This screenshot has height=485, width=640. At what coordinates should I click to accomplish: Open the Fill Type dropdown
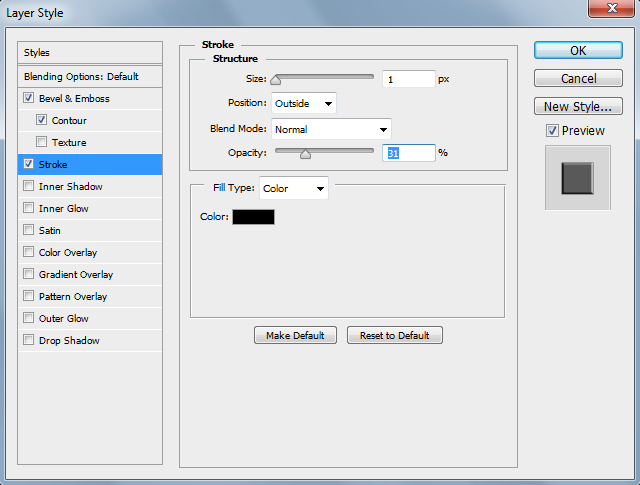[293, 188]
